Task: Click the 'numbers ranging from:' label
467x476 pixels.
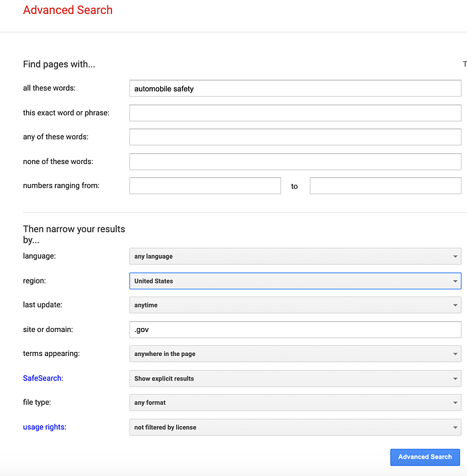Action: tap(61, 185)
